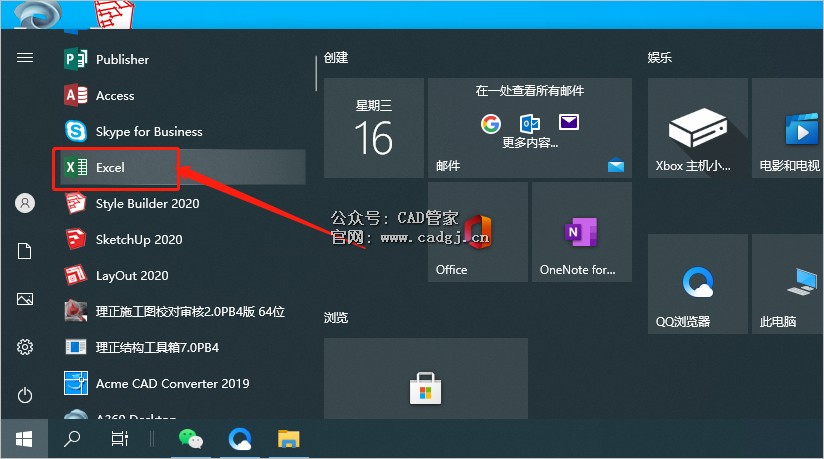Open the 邮件 mail tile
This screenshot has height=459, width=824.
click(530, 128)
